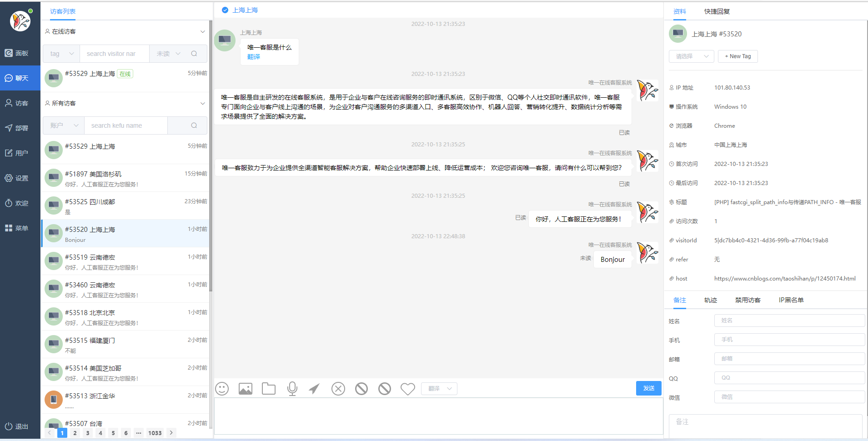
Task: Click the app logo avatar in sidebar
Action: click(x=20, y=21)
